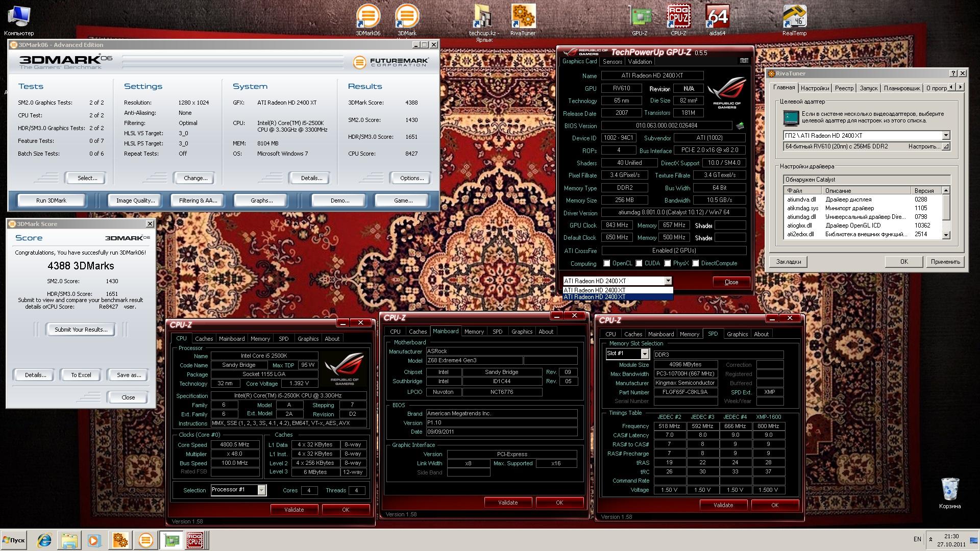Switch to Validation tab in GPU-Z
This screenshot has height=551, width=980.
pyautogui.click(x=640, y=62)
